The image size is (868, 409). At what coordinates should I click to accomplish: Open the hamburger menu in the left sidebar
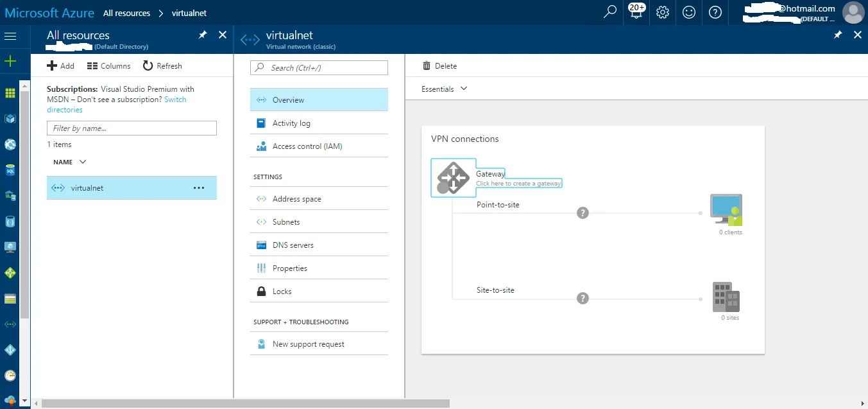click(10, 36)
